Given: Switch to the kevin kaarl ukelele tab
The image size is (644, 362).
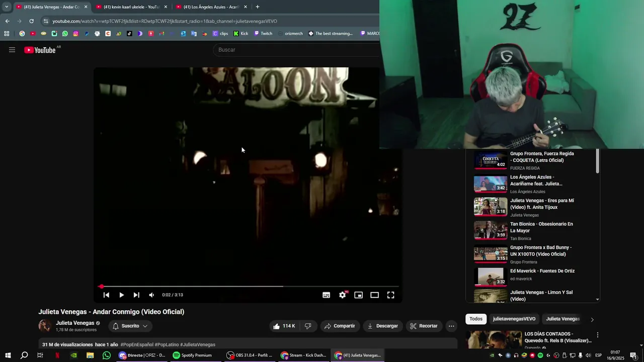Looking at the screenshot, I should pyautogui.click(x=132, y=7).
